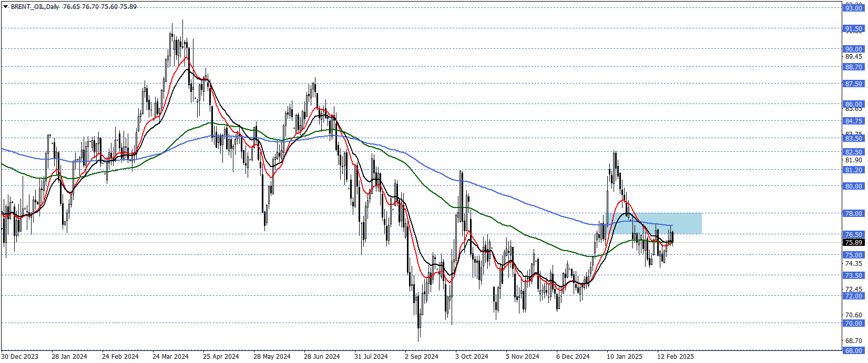Click the 83.50 price level label
Viewport: 868px width, 363px height.
point(854,138)
